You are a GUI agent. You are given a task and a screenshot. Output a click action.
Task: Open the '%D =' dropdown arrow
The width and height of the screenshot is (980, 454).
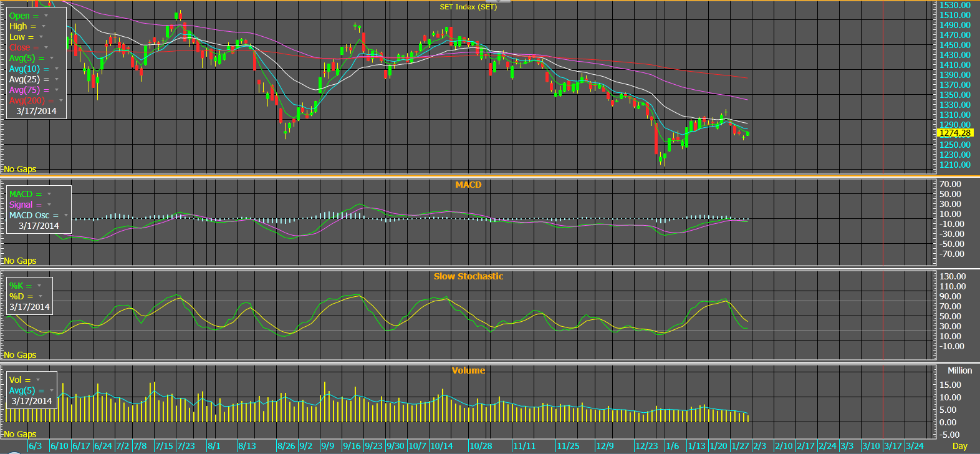click(x=40, y=296)
